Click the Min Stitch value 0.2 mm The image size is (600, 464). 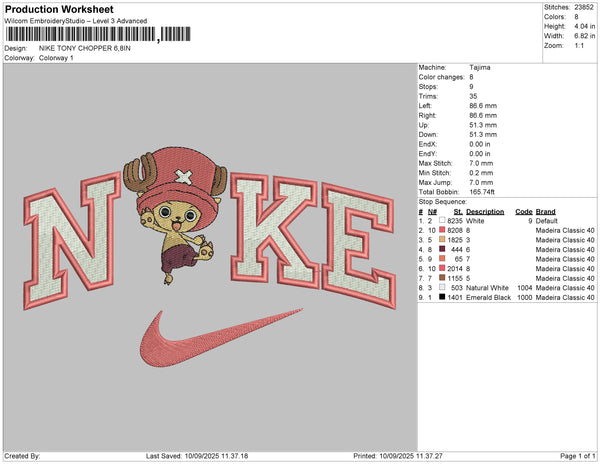(481, 173)
